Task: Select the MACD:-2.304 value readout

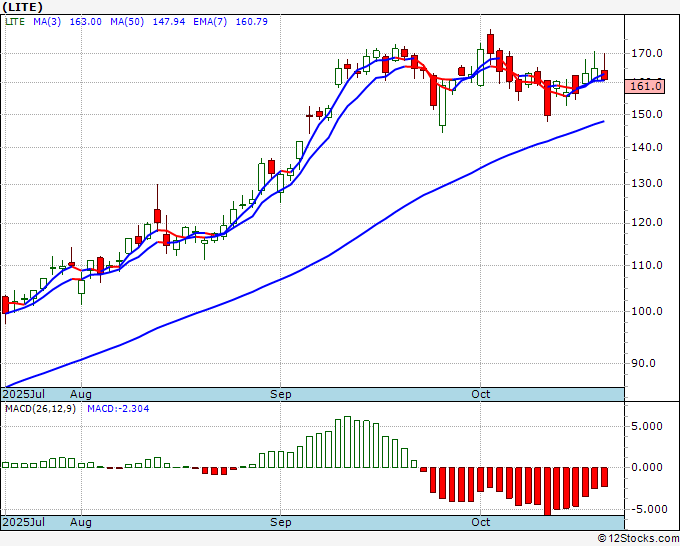Action: tap(118, 409)
